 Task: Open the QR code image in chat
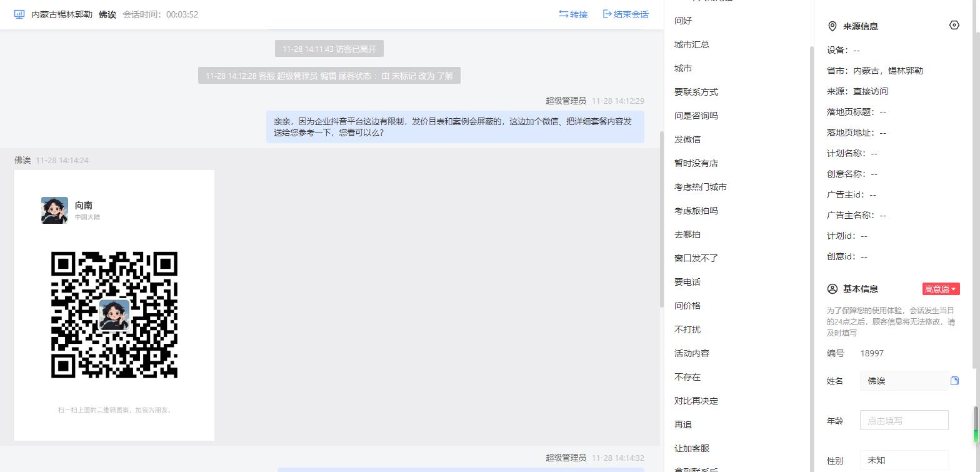pyautogui.click(x=114, y=305)
